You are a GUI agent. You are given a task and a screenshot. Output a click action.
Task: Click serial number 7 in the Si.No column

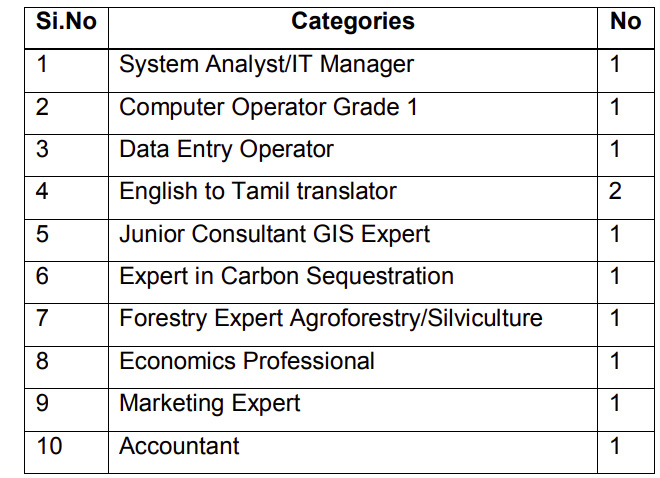point(42,318)
